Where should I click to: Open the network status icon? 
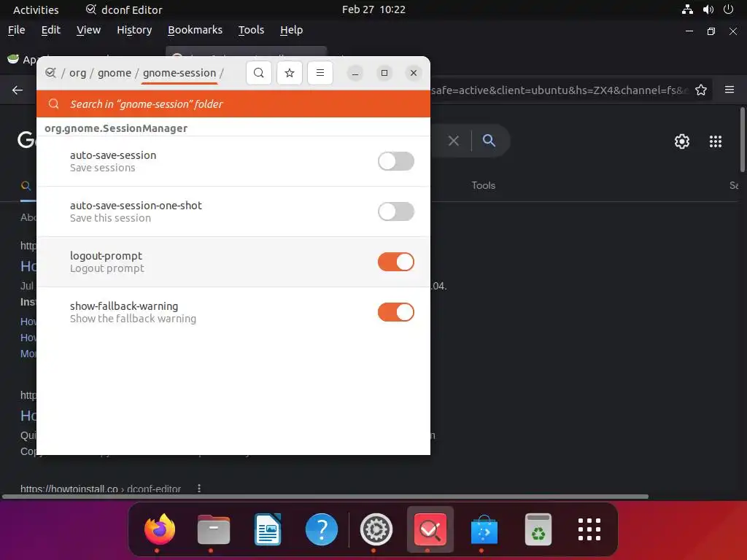[687, 9]
